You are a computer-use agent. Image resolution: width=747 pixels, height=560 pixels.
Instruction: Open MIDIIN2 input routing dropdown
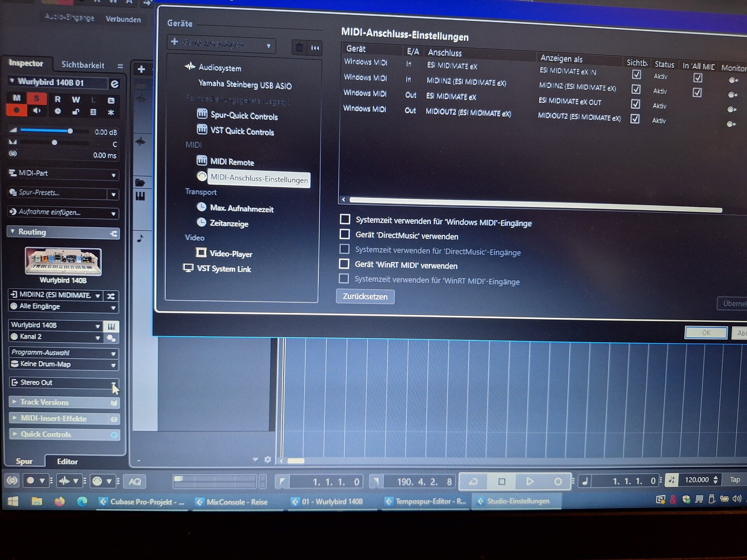point(56,295)
